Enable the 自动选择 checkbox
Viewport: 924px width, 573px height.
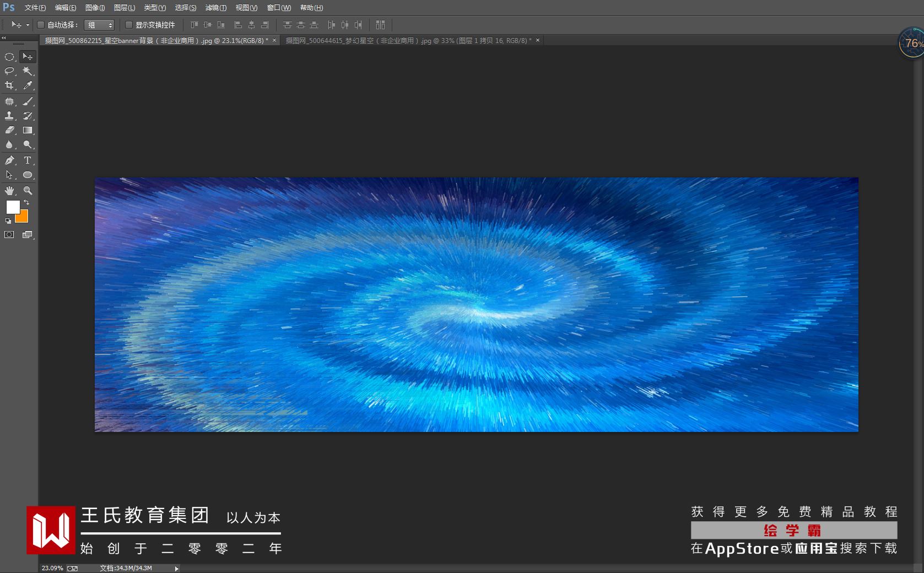(x=40, y=25)
